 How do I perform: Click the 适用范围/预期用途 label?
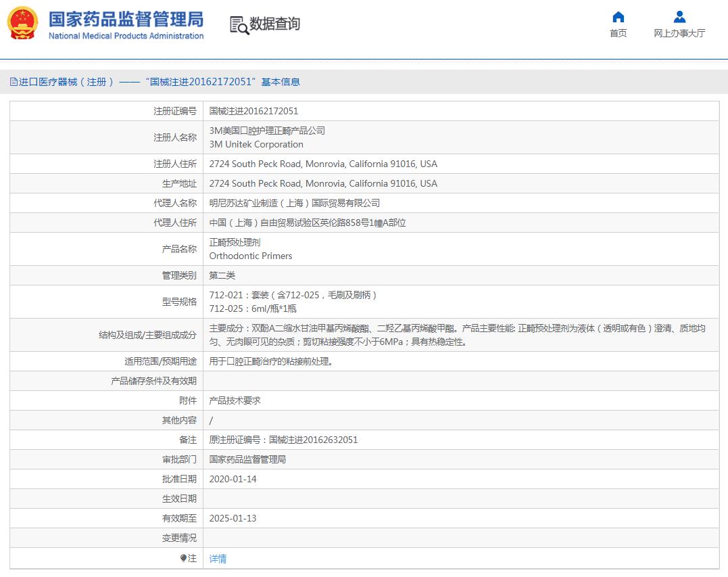pos(161,361)
